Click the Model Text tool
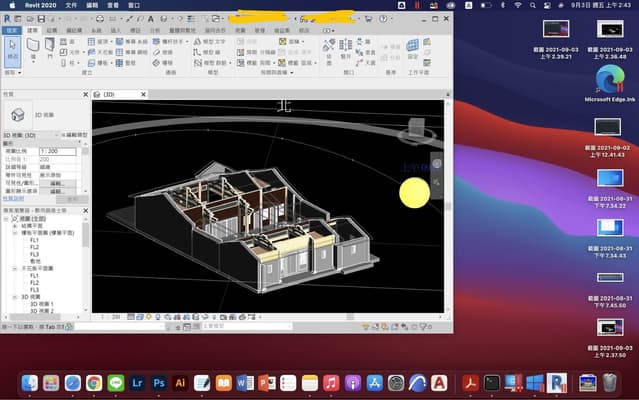 tap(209, 42)
